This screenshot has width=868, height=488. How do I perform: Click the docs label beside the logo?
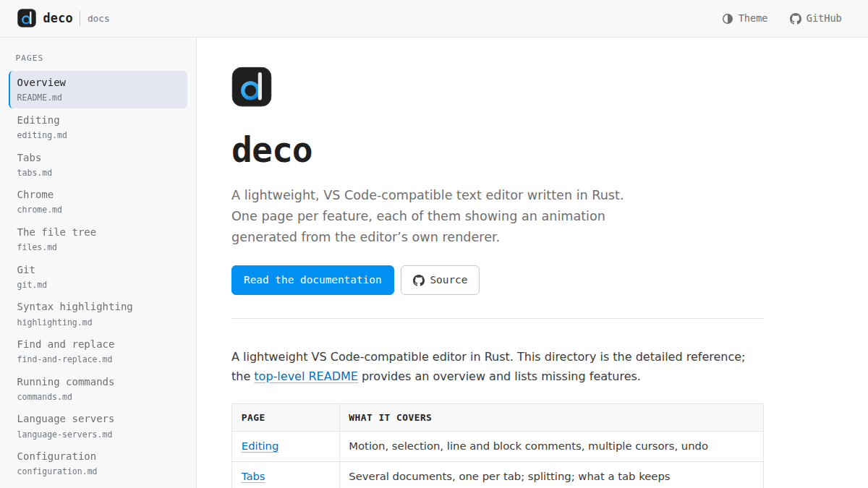(98, 19)
